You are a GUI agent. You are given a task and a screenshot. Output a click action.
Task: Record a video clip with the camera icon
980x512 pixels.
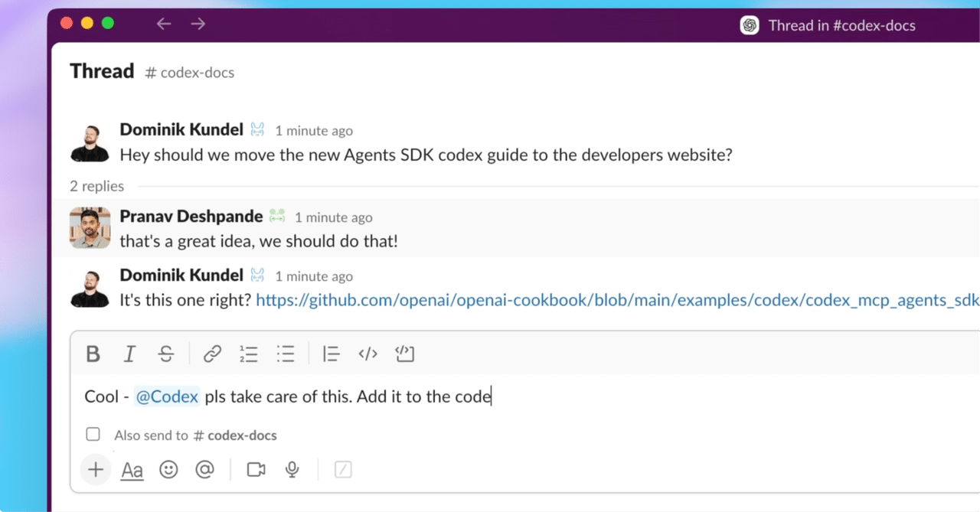pos(255,469)
